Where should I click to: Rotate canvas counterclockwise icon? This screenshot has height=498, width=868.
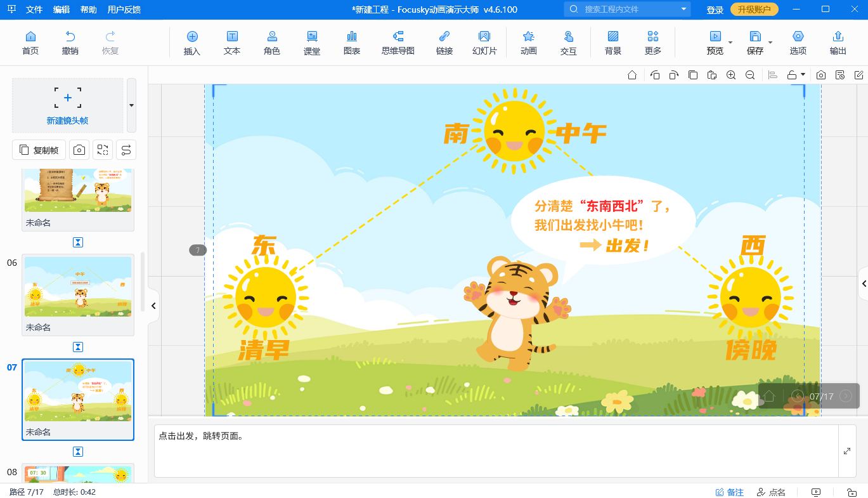click(655, 75)
